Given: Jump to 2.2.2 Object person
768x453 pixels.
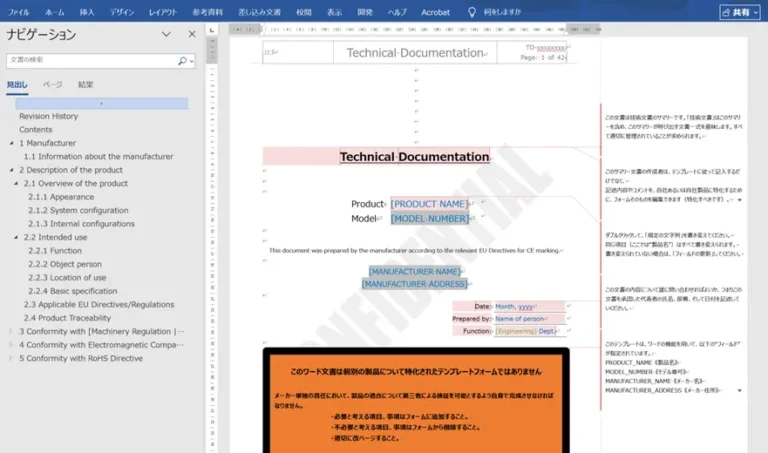Looking at the screenshot, I should 65,264.
